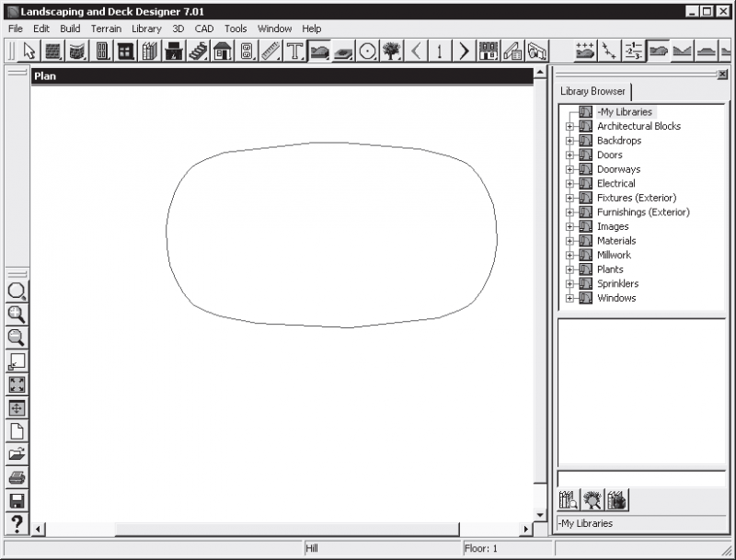Select the Library Browser tab

[592, 91]
